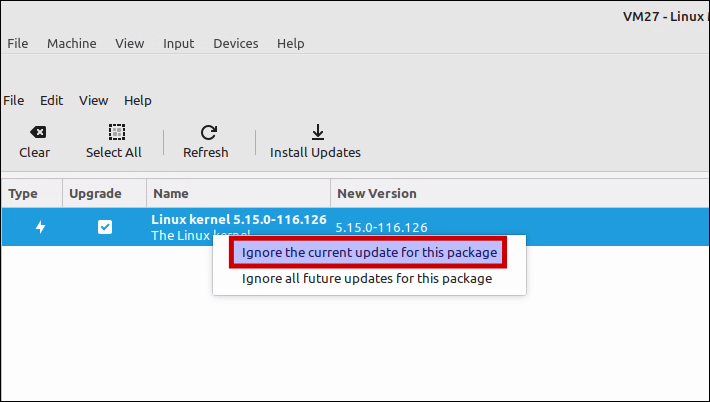Image resolution: width=710 pixels, height=402 pixels.
Task: Click the Refresh circular arrow icon
Action: pos(208,133)
